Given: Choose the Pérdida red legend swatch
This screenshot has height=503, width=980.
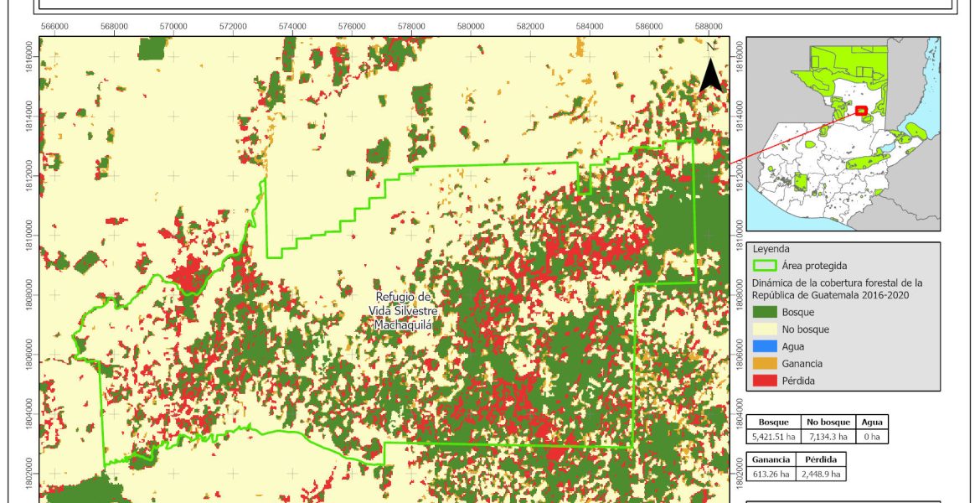Looking at the screenshot, I should 764,381.
